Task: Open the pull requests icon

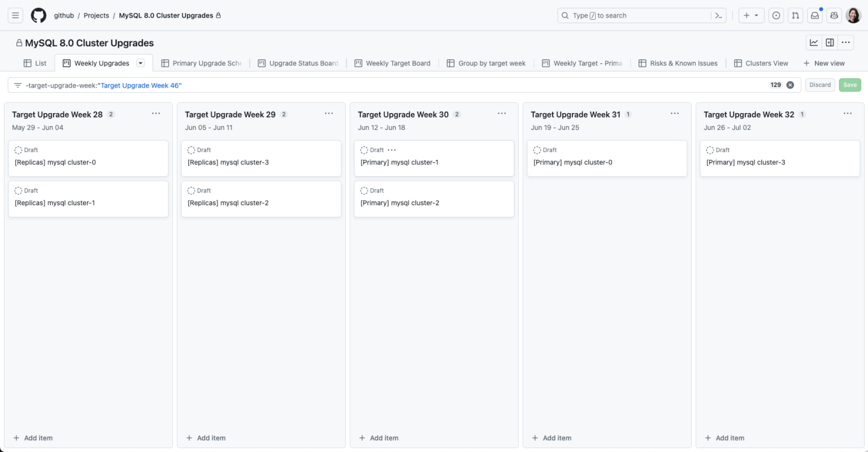Action: 795,15
